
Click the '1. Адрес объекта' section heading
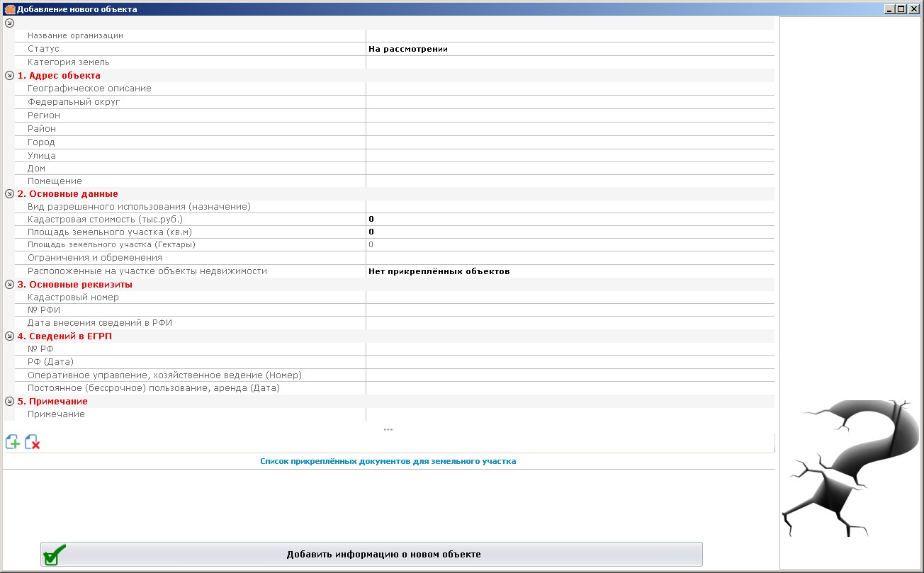click(59, 75)
